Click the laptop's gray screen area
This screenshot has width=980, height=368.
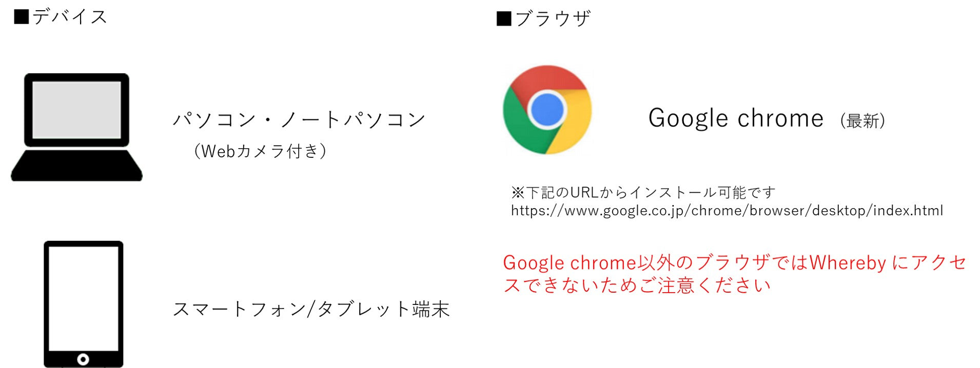77,110
